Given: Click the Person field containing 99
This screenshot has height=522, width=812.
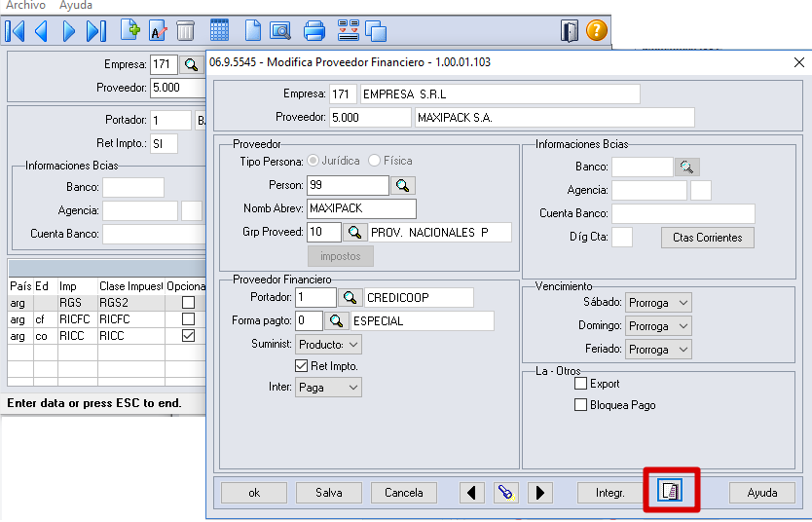Looking at the screenshot, I should (x=348, y=185).
